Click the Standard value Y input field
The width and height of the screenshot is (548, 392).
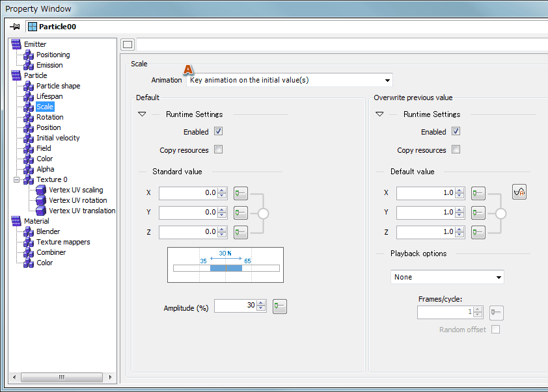pyautogui.click(x=187, y=213)
